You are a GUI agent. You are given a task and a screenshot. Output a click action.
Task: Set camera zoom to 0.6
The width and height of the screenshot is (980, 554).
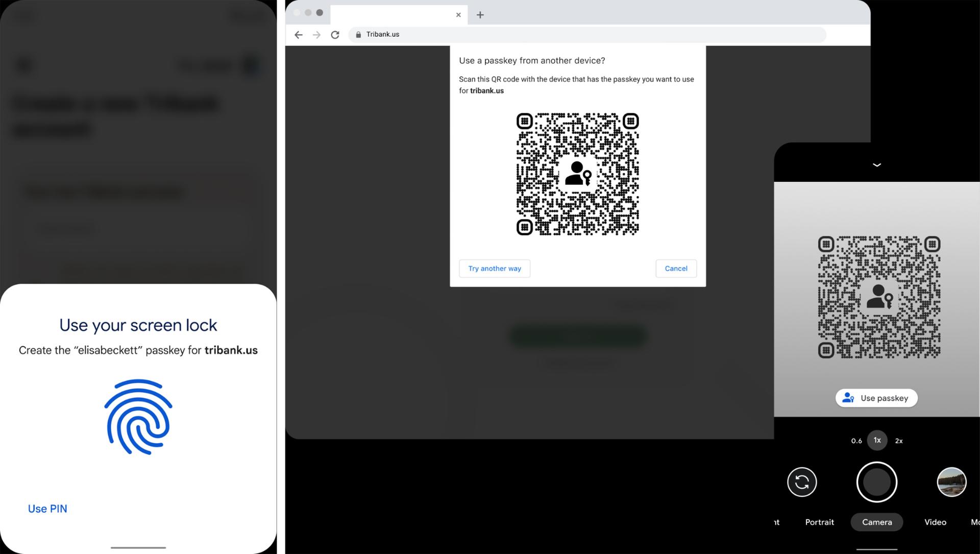[856, 441]
